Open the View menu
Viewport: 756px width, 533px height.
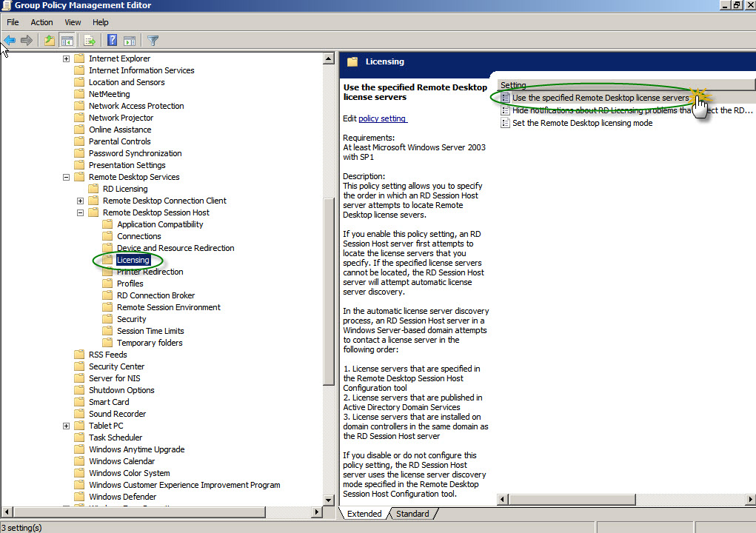73,22
